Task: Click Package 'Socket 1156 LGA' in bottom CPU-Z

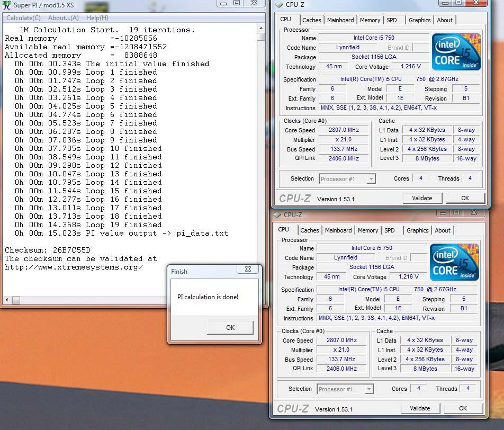Action: coord(372,267)
